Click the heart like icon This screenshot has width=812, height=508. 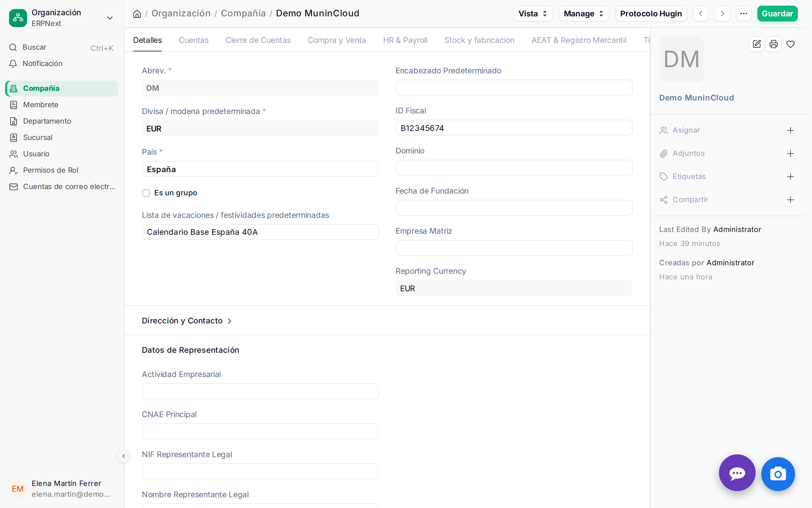point(791,44)
